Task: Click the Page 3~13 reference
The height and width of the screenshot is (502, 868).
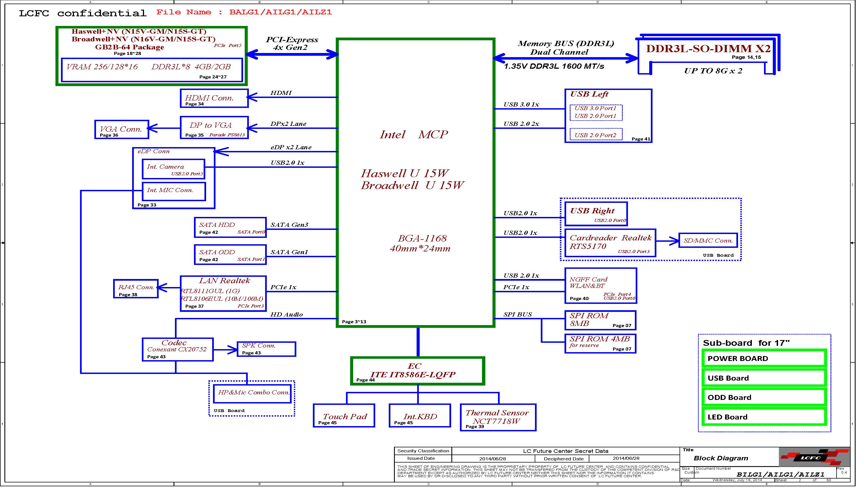Action: tap(354, 322)
